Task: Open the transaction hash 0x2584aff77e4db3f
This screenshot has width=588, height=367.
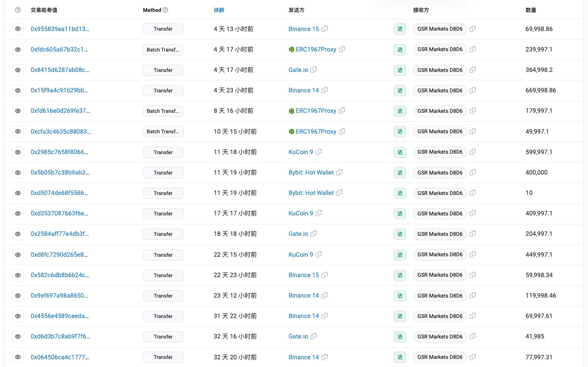Action: click(x=60, y=234)
